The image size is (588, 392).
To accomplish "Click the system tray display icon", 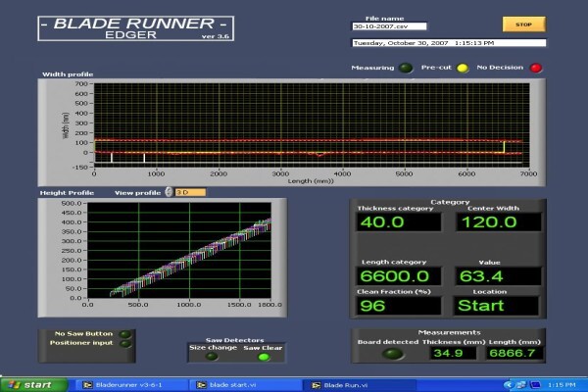I will coord(535,385).
